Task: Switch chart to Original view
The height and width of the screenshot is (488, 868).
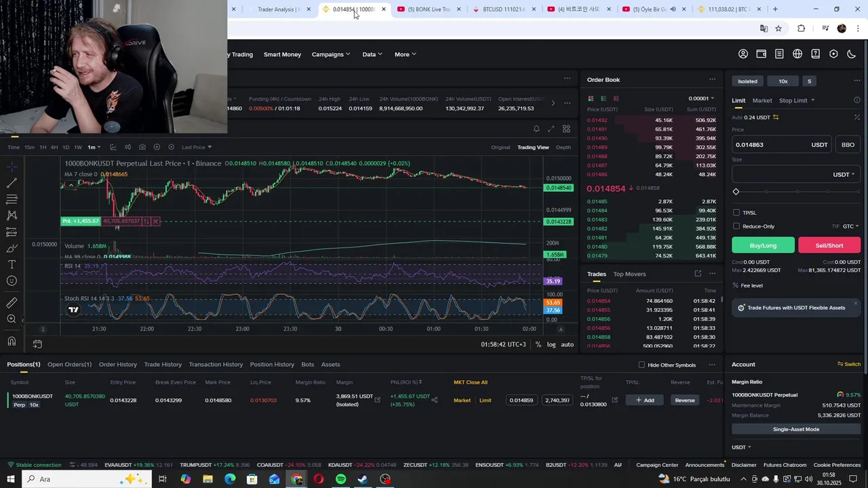Action: [x=500, y=147]
